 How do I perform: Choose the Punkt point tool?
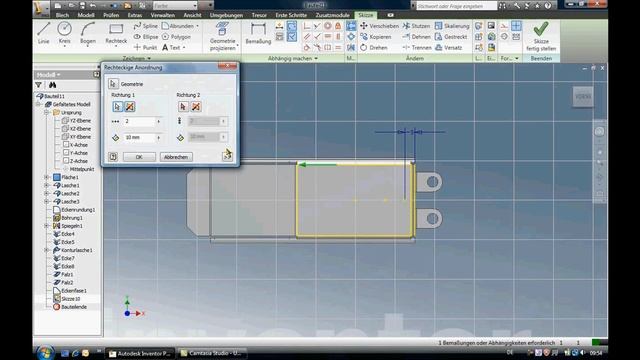[145, 47]
